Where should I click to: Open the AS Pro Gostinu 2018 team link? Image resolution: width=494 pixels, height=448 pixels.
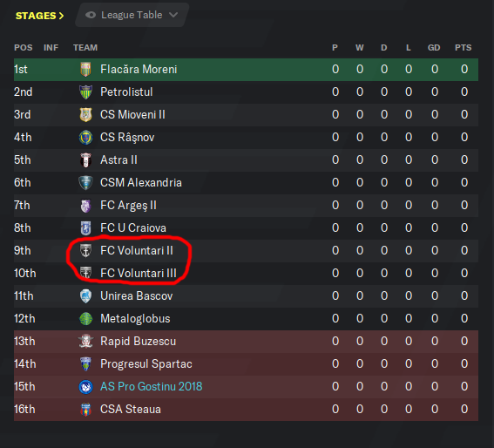pos(152,386)
